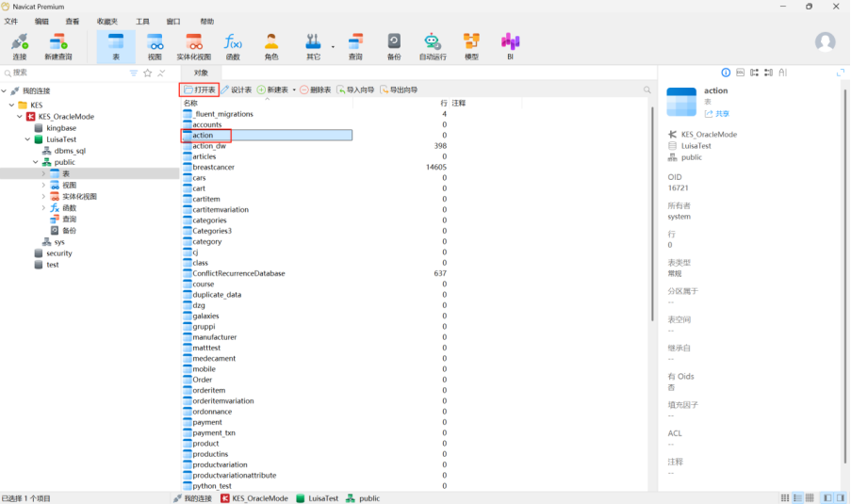Click the BI toolbar icon
The width and height of the screenshot is (851, 504).
tap(510, 46)
